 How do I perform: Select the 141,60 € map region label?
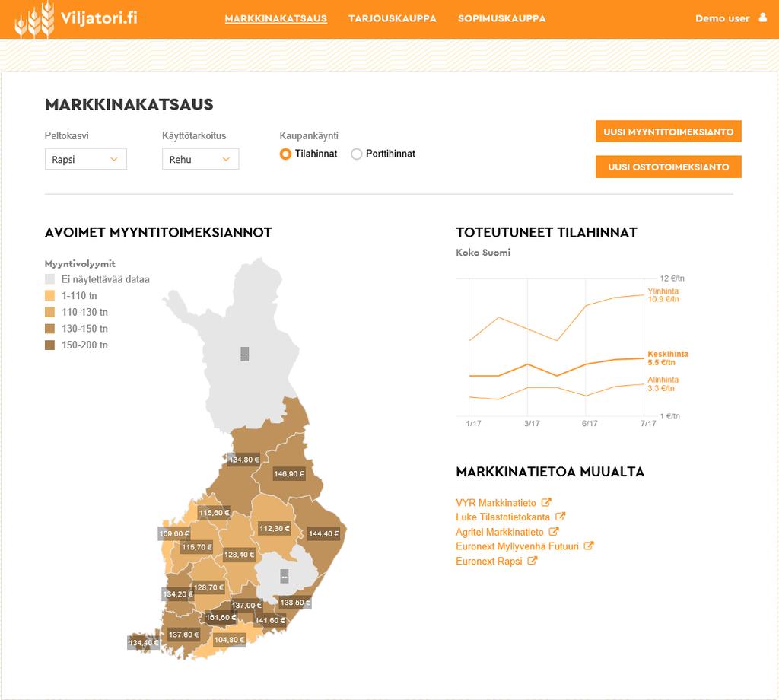click(x=270, y=620)
